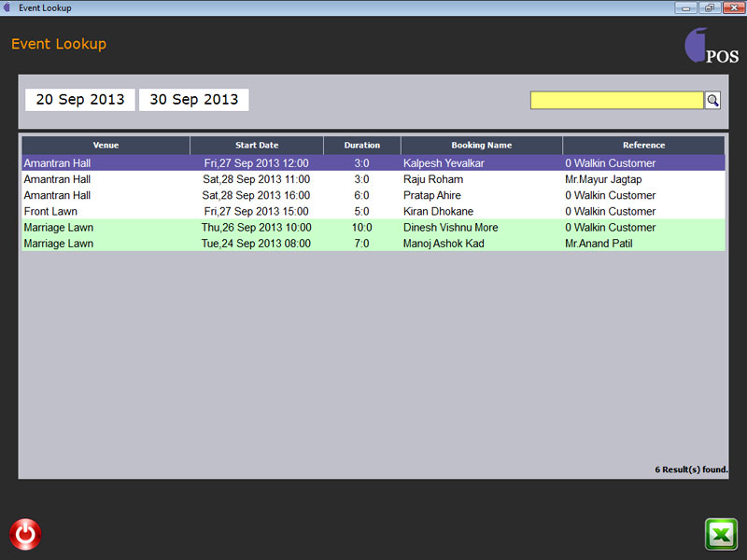Select the Dinesh Vishnu More booking row
This screenshot has width=747, height=560.
tap(450, 228)
